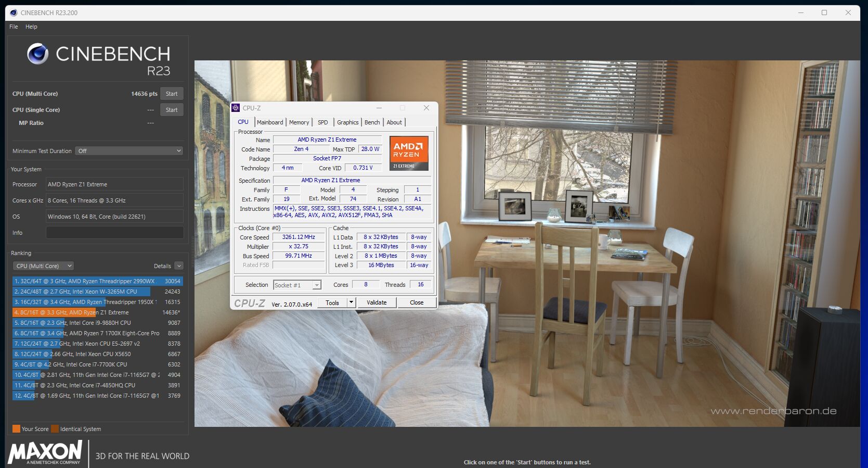Screen dimensions: 868x468
Task: Select the Threadripper 1950X ranking row
Action: [x=97, y=302]
